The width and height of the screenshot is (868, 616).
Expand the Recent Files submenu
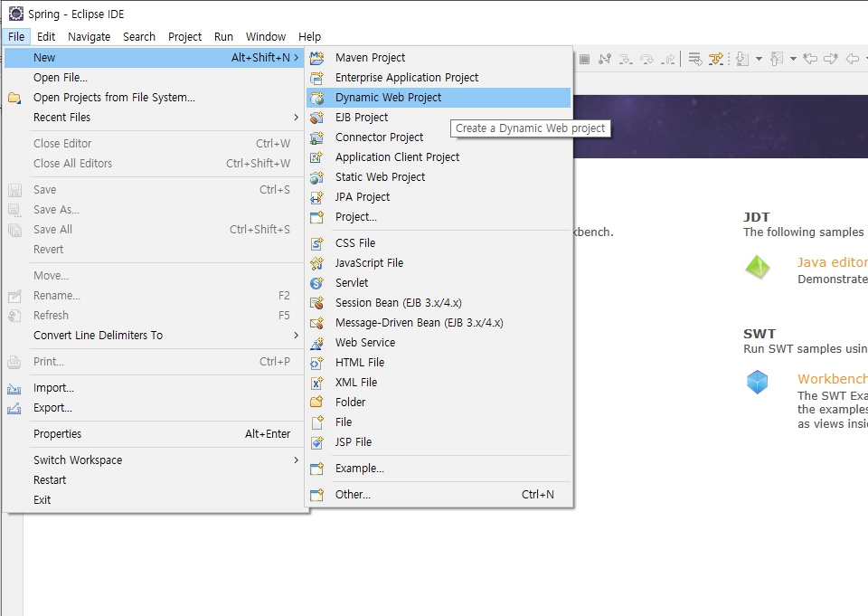tap(155, 118)
